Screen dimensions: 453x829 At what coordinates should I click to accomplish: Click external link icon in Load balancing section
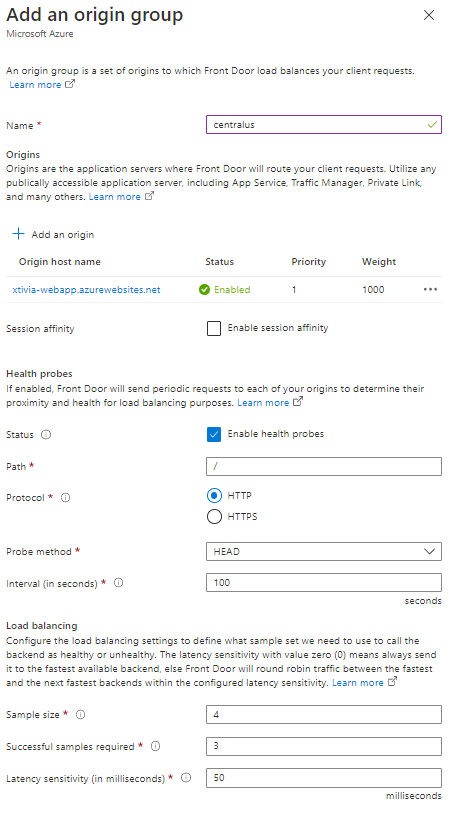click(x=392, y=682)
